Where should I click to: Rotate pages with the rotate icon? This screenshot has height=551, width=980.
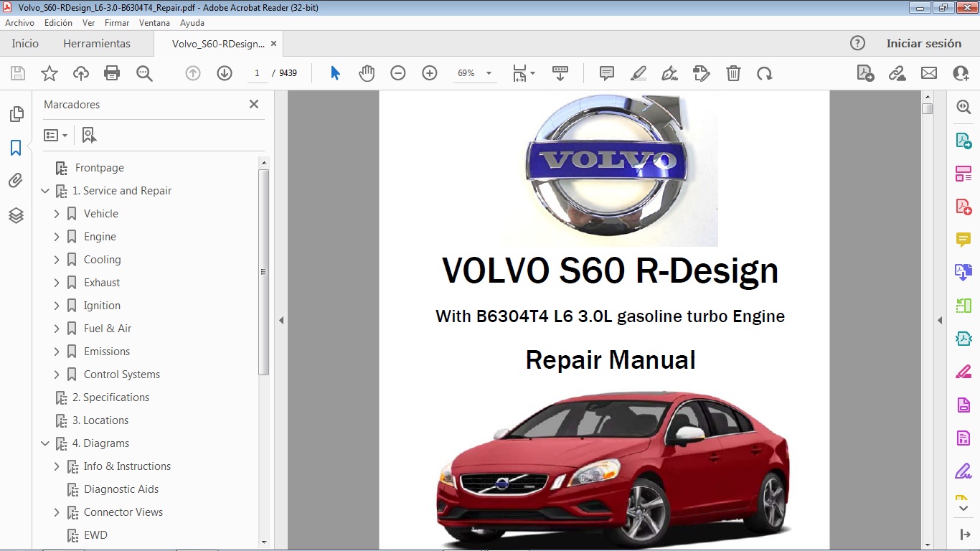click(x=765, y=72)
